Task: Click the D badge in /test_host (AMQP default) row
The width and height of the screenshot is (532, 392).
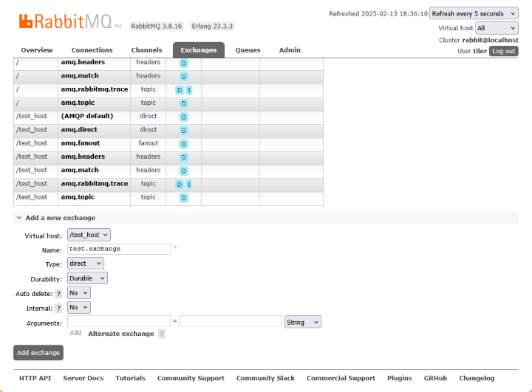Action: coord(183,117)
